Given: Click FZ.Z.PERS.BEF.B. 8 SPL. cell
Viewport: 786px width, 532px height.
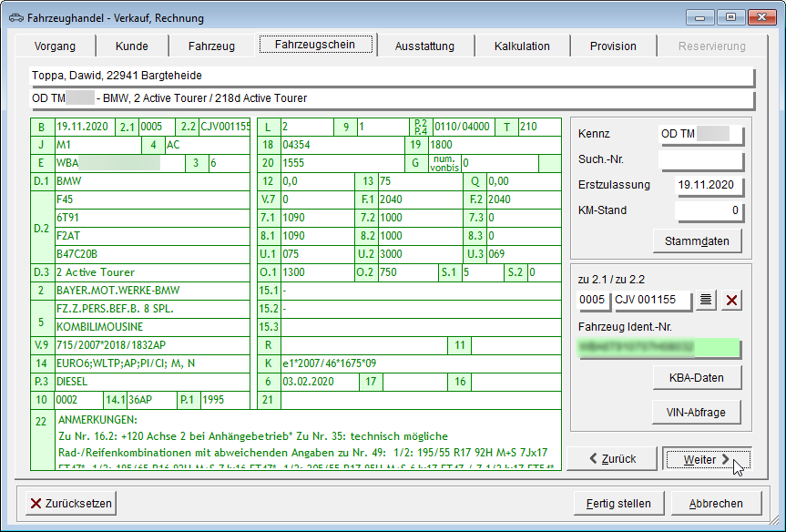Looking at the screenshot, I should [152, 309].
